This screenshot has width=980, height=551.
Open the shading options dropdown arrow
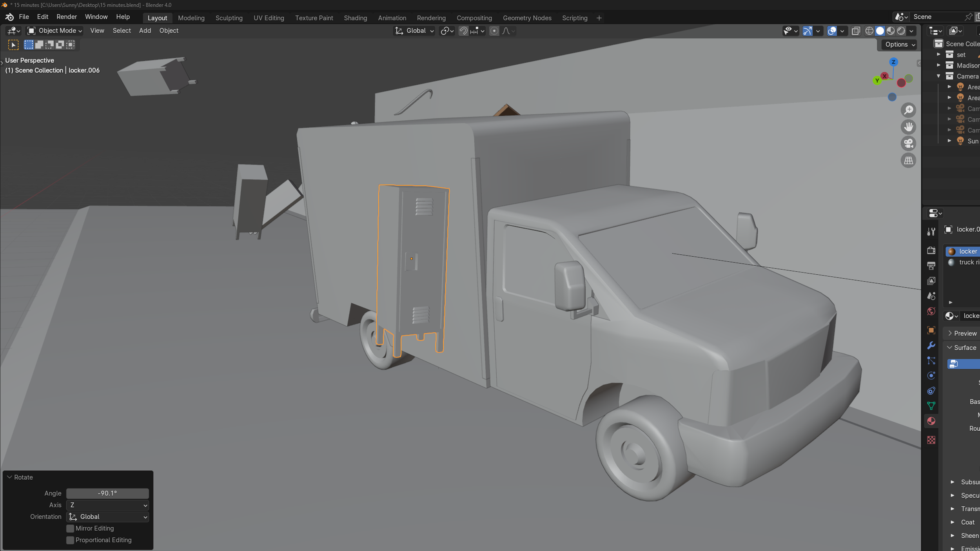[x=911, y=31]
